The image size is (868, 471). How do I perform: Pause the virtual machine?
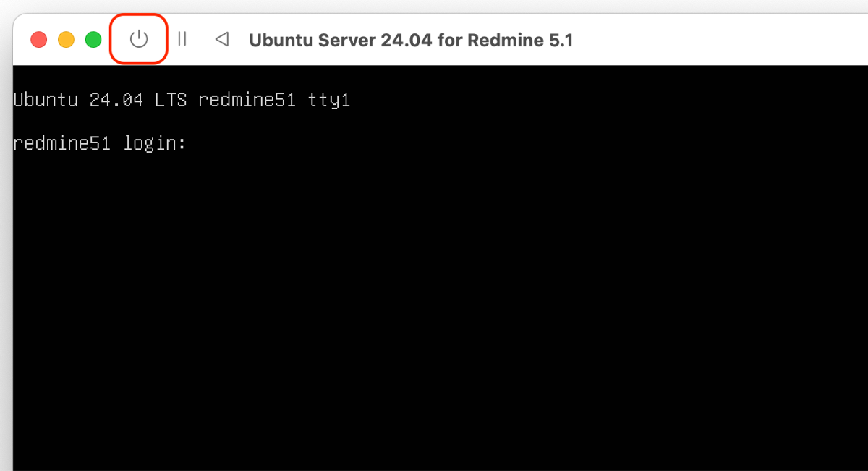point(182,39)
